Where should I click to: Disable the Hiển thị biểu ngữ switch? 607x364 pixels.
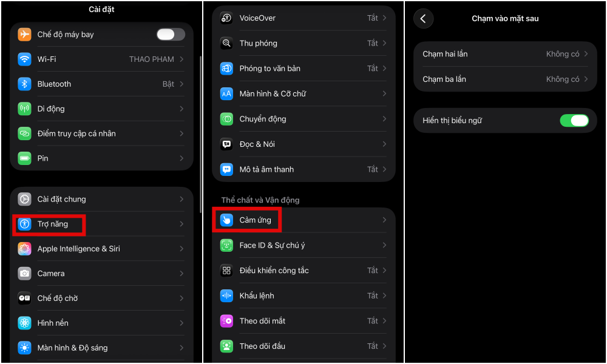click(574, 121)
